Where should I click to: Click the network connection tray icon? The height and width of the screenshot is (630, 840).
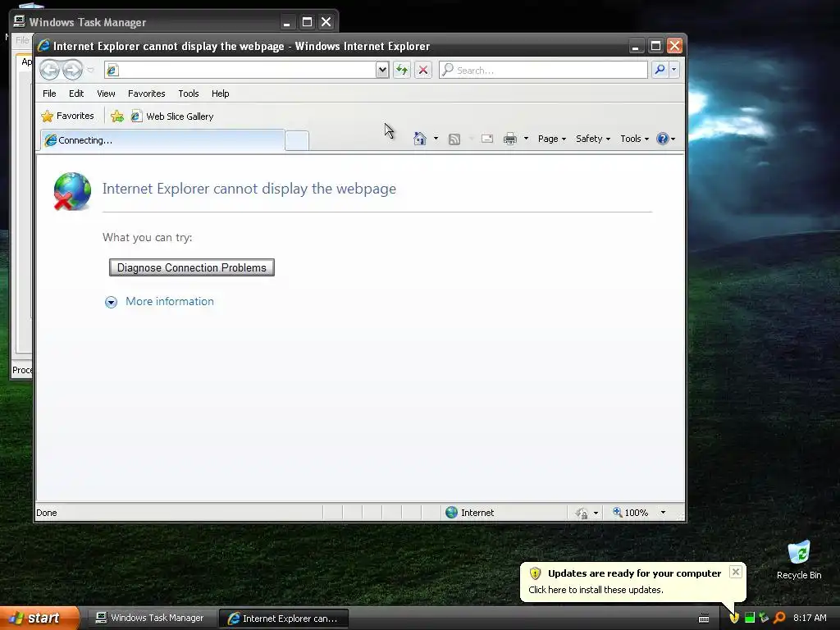point(764,618)
